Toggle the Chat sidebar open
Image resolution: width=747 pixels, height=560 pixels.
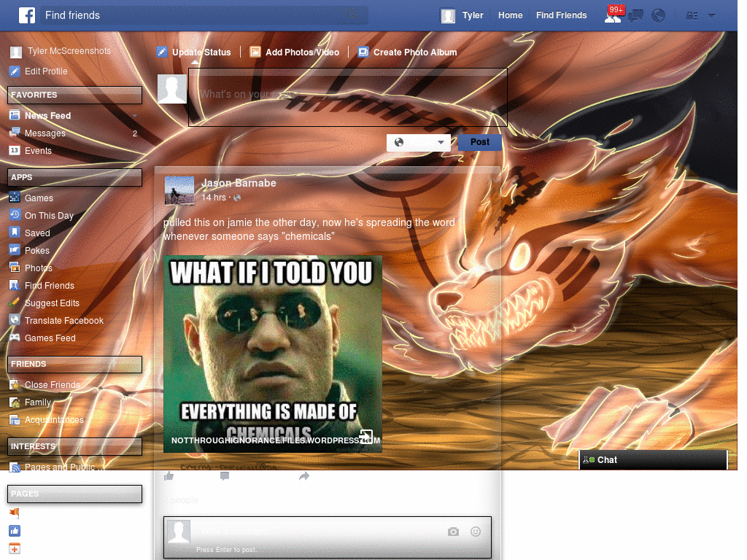click(651, 459)
